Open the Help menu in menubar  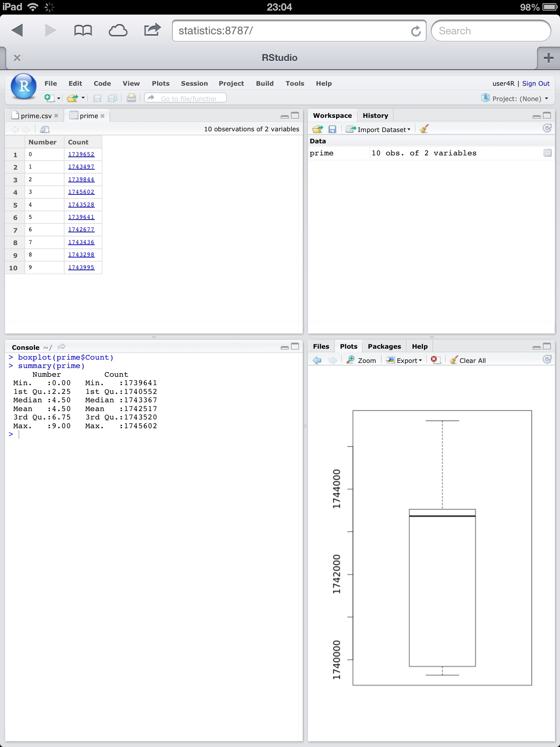324,84
